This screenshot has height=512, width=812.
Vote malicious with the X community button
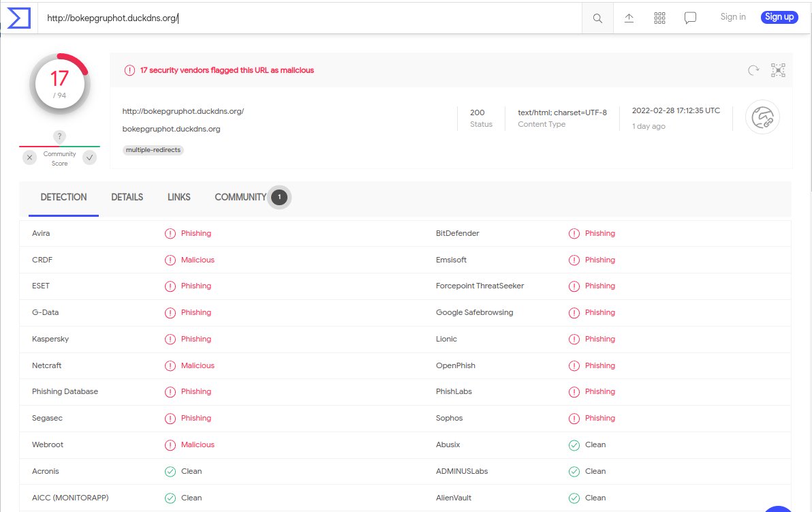pos(29,157)
